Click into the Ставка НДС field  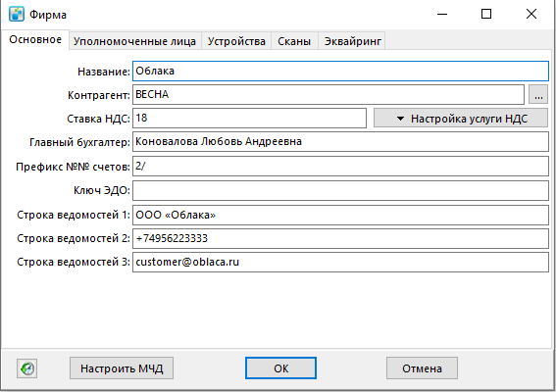[x=250, y=118]
